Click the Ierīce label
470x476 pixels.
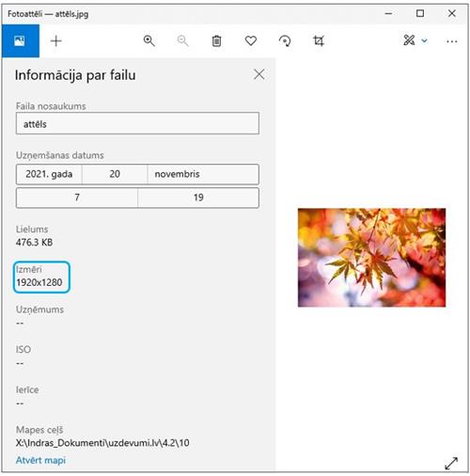tap(27, 389)
